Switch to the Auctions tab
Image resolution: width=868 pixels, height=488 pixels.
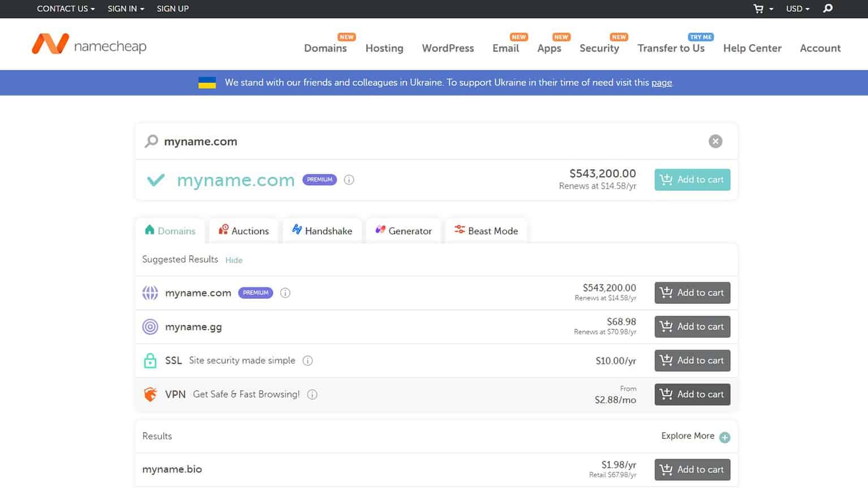pos(244,230)
